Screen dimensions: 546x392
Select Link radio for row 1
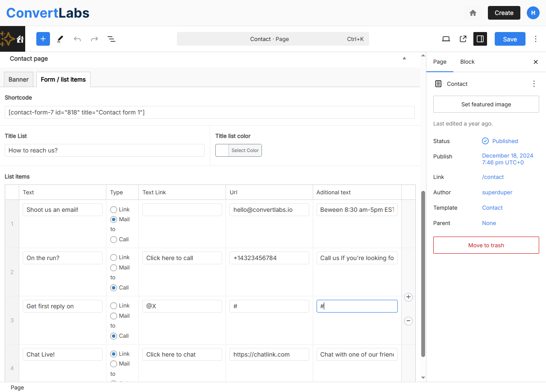[114, 210]
